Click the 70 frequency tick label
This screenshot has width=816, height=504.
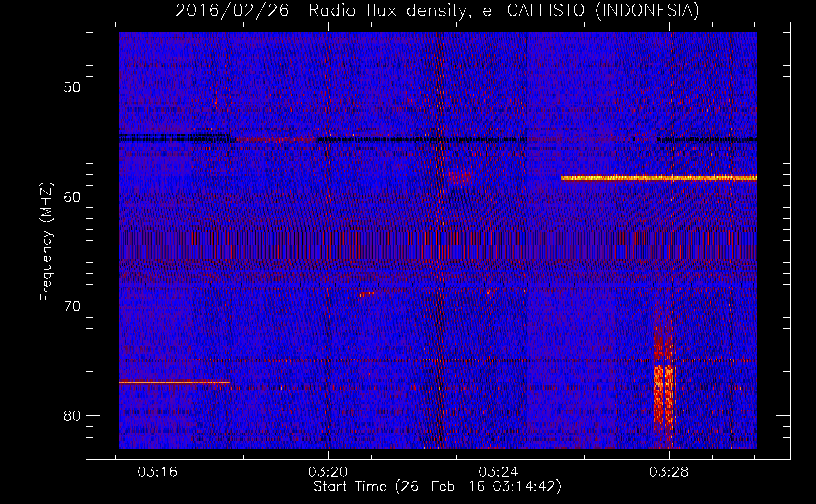[72, 306]
